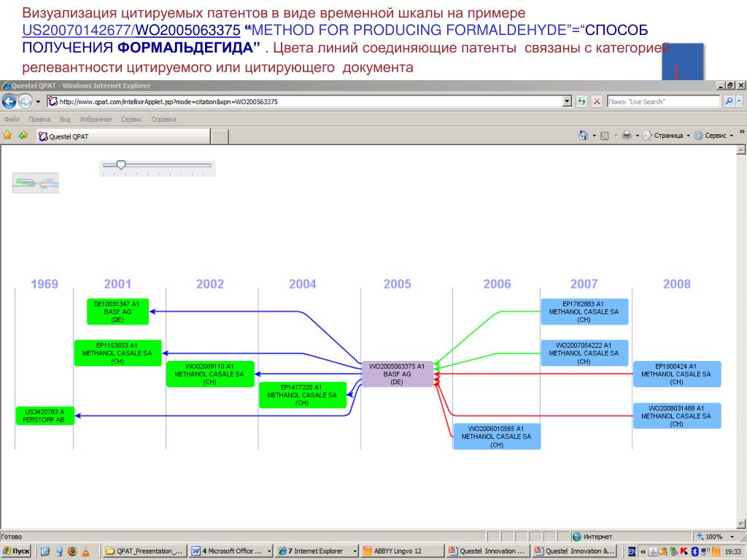The height and width of the screenshot is (560, 747).
Task: Select the Questel QPAT browser tab
Action: click(123, 136)
